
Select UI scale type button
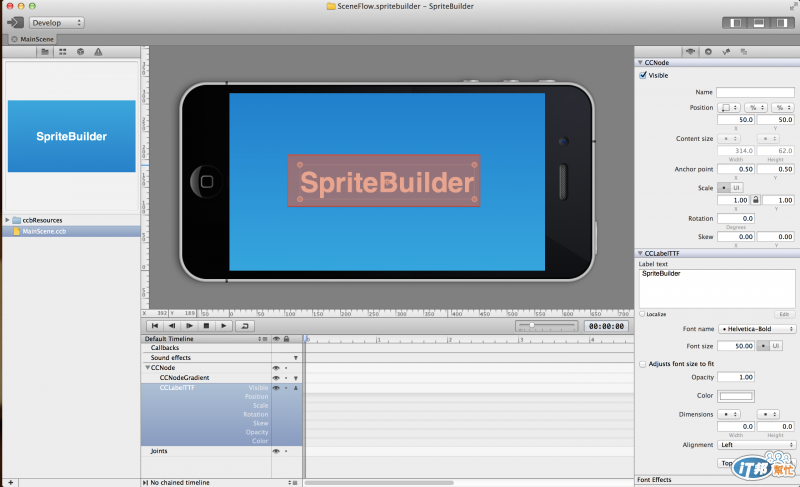[736, 188]
